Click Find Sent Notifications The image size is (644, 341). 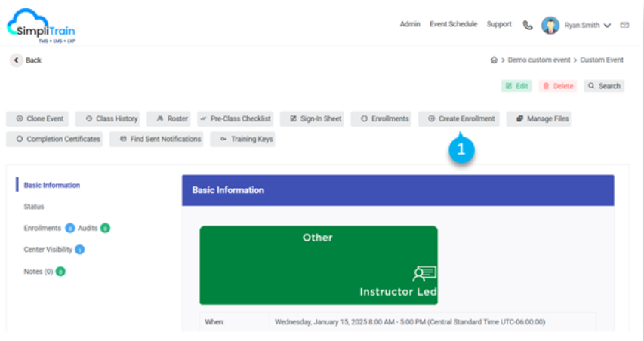click(x=156, y=139)
